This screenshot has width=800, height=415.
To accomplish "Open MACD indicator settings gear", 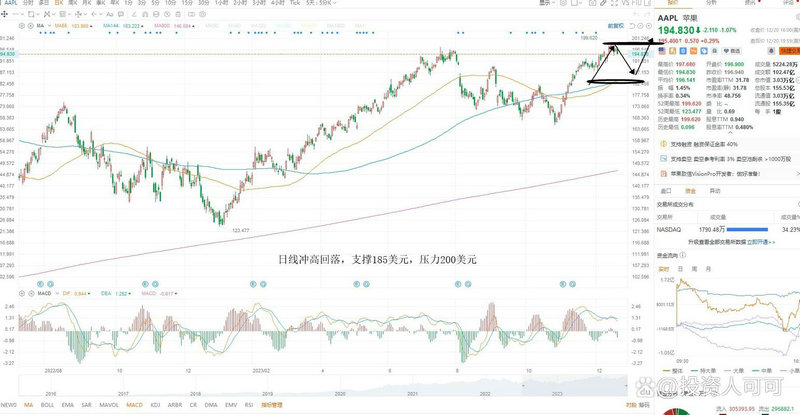I will [22, 294].
